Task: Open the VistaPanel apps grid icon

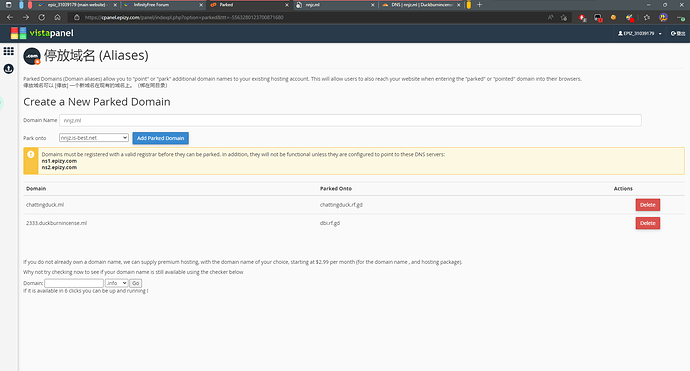Action: coord(8,51)
